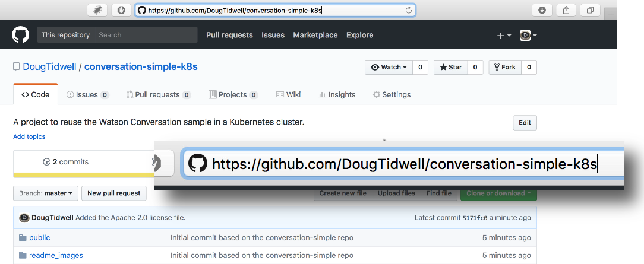Click readme_images row's Initial commit message
This screenshot has width=644, height=264.
(261, 255)
